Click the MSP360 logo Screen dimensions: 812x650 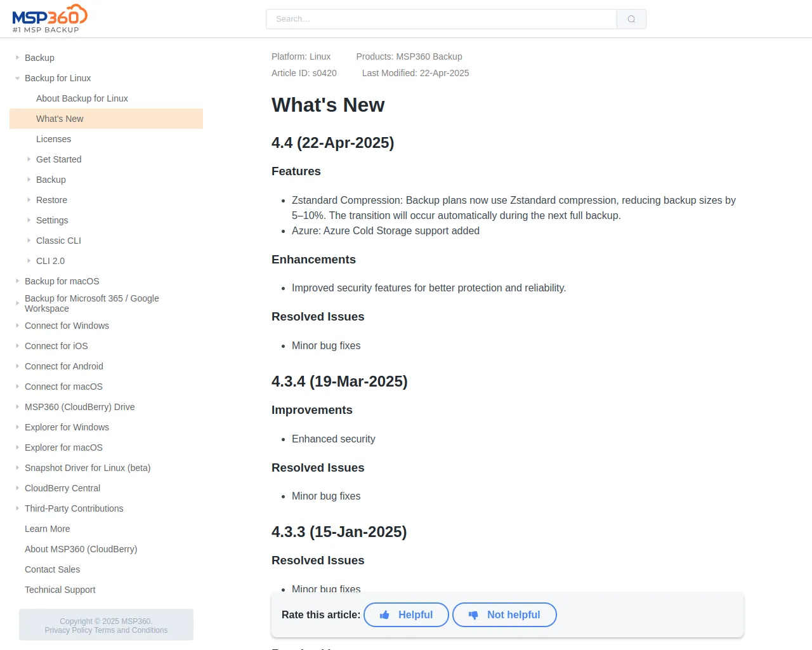coord(49,18)
